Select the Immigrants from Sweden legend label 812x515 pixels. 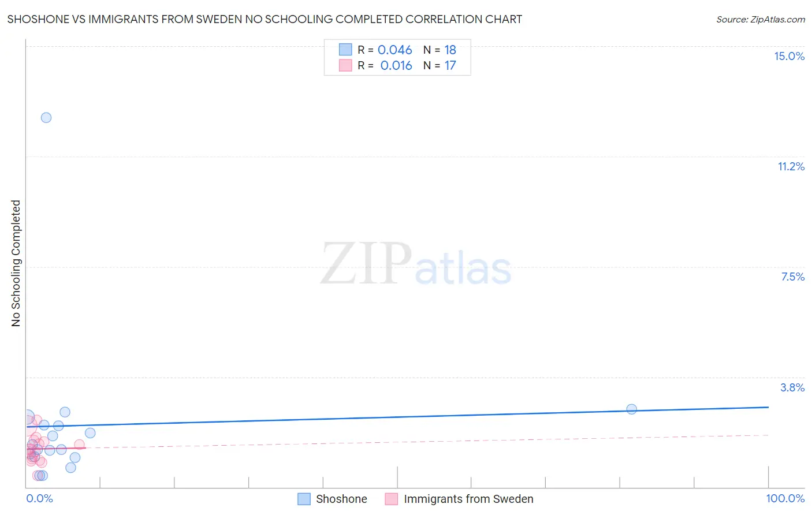[x=468, y=499]
